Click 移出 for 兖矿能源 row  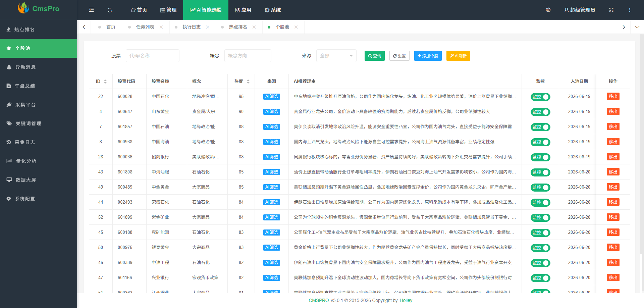click(x=613, y=232)
